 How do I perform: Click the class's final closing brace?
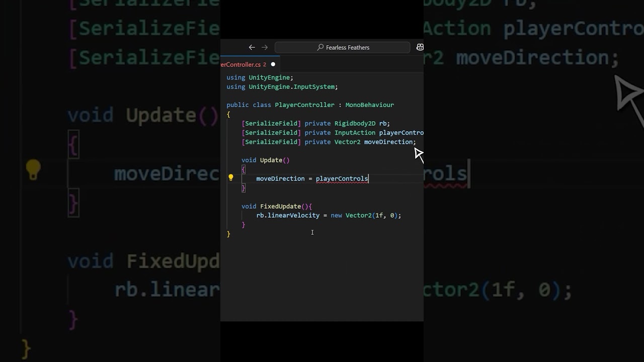click(x=228, y=234)
